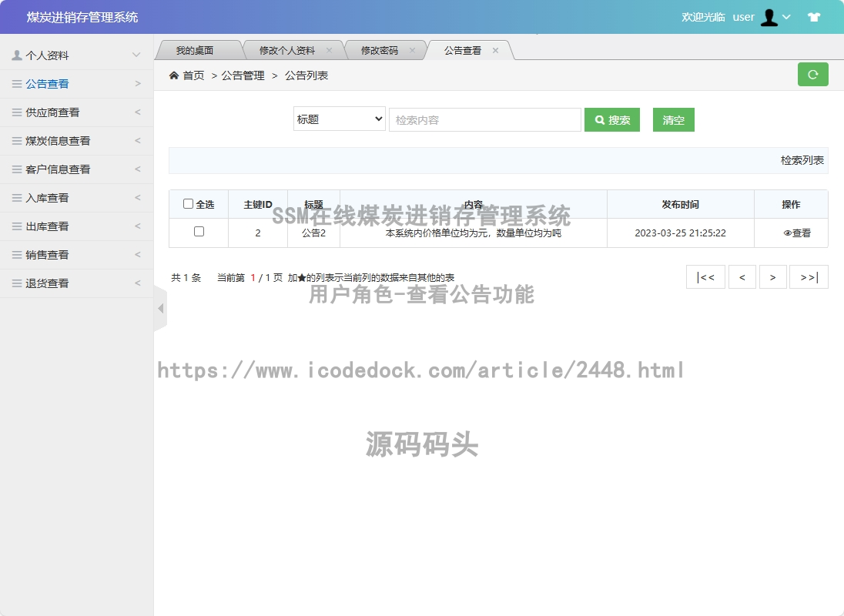This screenshot has width=844, height=616.
Task: Click the 清空 button
Action: [x=673, y=120]
